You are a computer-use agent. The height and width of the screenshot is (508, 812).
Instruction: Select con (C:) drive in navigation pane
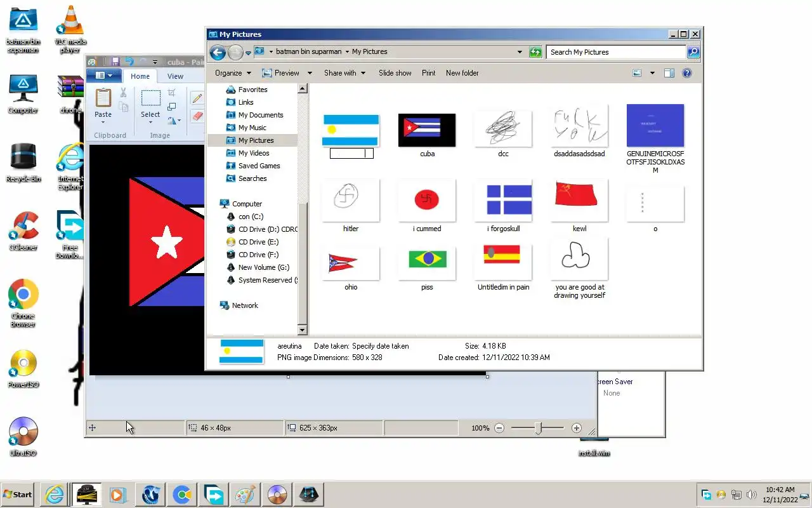click(251, 217)
